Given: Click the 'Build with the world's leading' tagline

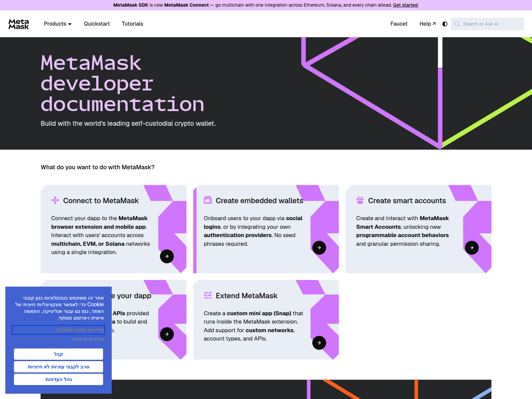Looking at the screenshot, I should [128, 123].
